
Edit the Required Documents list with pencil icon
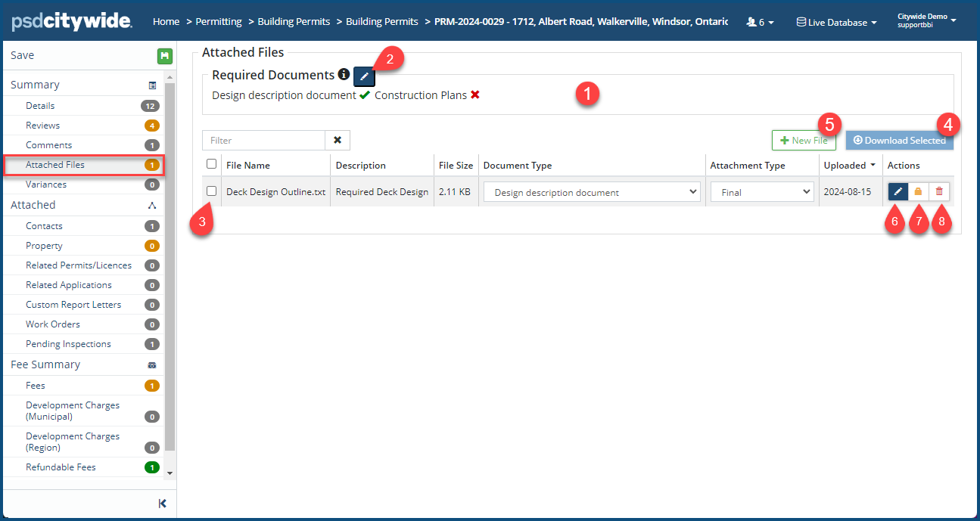coord(364,76)
